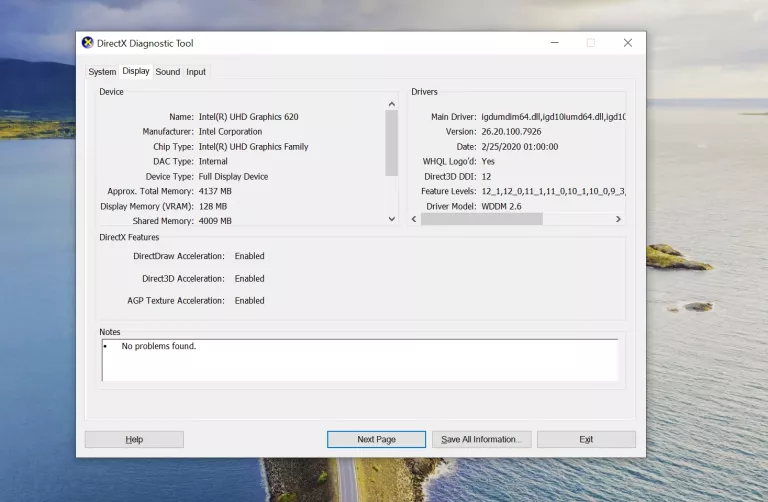Click the "Display Memory (VRAM):" label
Viewport: 768px width, 502px height.
click(147, 206)
